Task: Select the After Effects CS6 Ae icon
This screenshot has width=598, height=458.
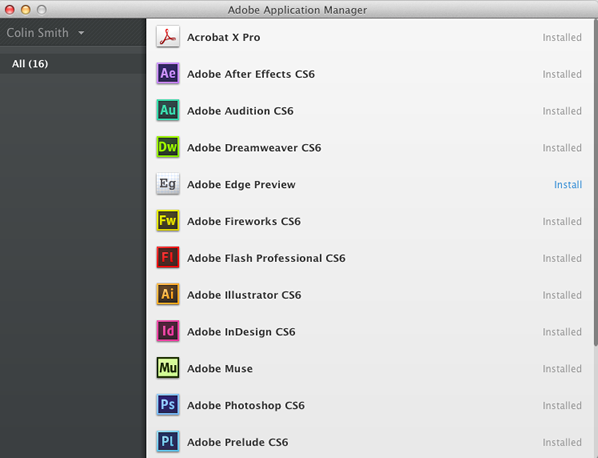Action: (x=168, y=73)
